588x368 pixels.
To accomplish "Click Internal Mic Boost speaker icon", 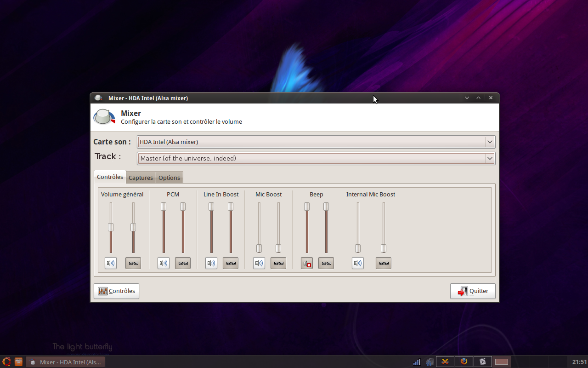I will pyautogui.click(x=358, y=263).
